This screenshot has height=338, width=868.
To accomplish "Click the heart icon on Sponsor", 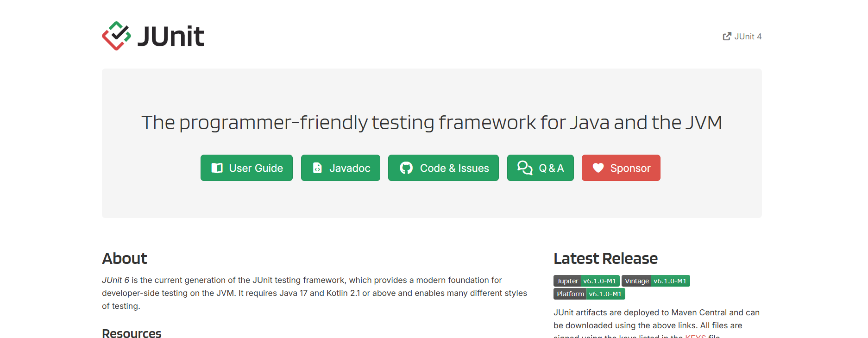I will (598, 168).
